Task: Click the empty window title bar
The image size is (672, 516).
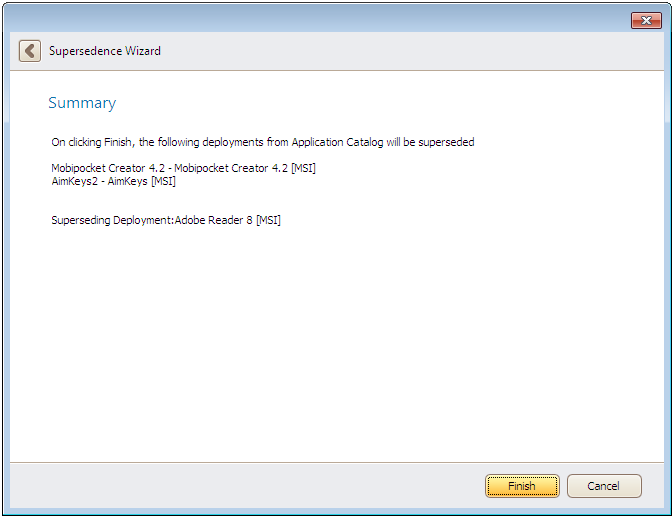Action: point(300,20)
